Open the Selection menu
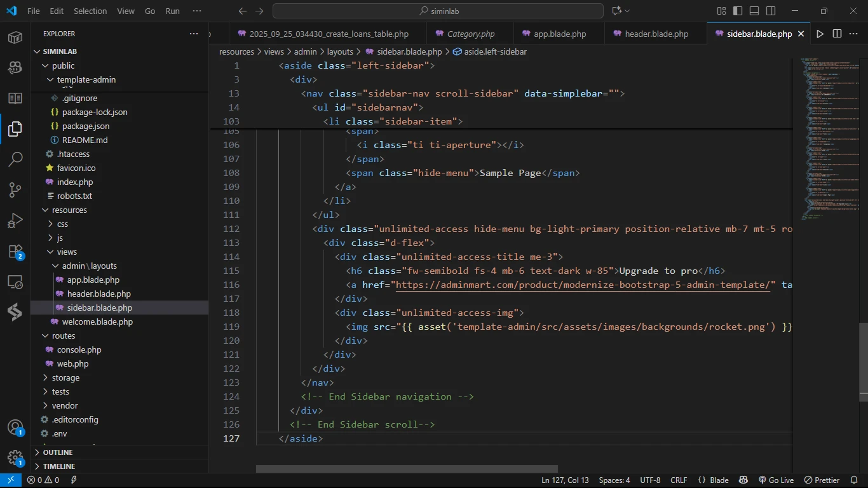Image resolution: width=868 pixels, height=488 pixels. [90, 11]
